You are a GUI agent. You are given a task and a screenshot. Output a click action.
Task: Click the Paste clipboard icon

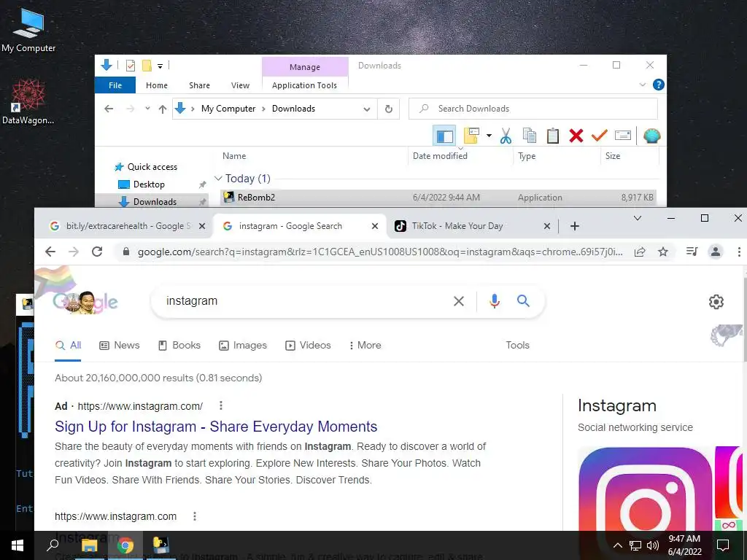point(553,136)
